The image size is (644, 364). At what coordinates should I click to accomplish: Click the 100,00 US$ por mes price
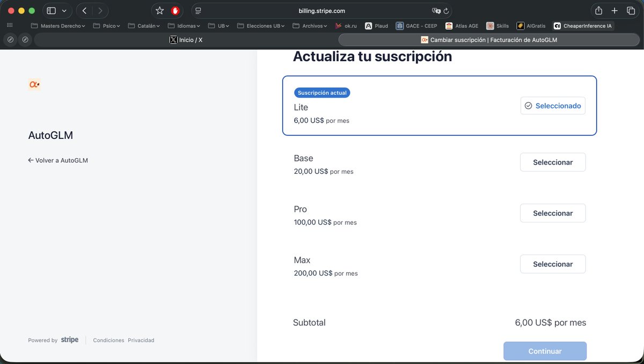pyautogui.click(x=325, y=222)
